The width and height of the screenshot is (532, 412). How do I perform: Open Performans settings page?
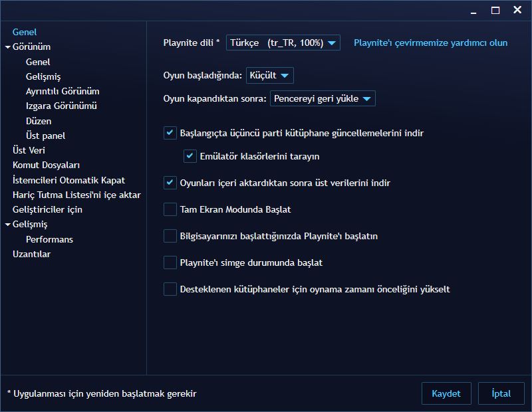pos(49,239)
